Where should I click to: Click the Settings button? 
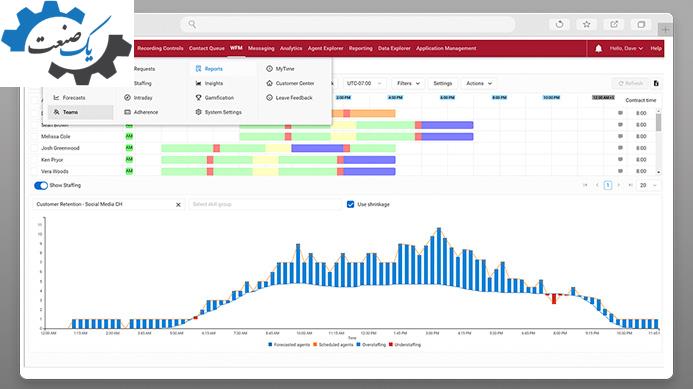pos(442,83)
